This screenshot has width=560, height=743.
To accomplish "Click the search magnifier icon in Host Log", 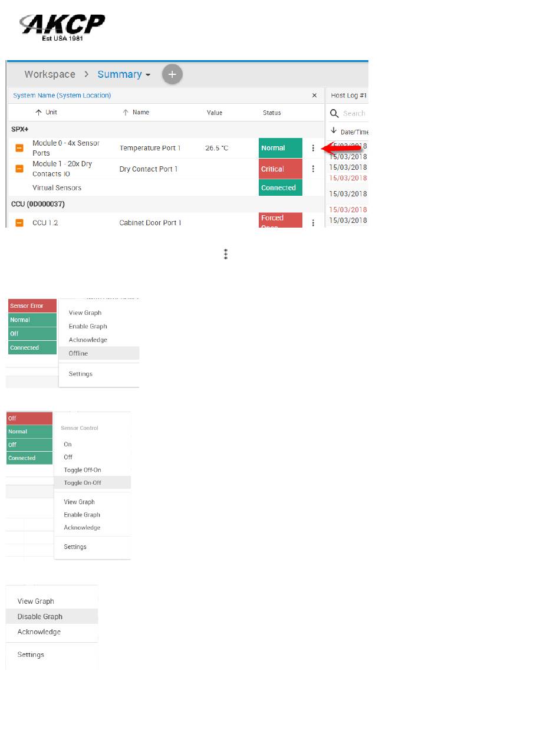I will point(334,113).
